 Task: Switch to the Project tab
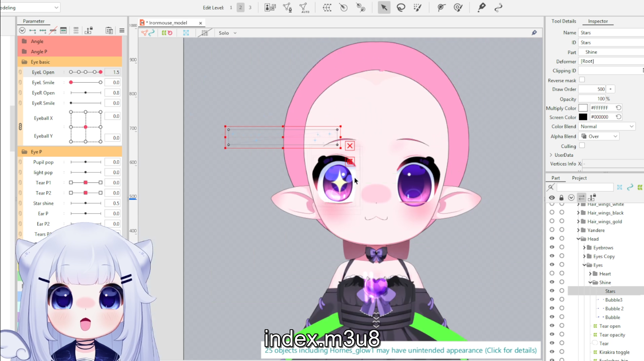pyautogui.click(x=579, y=178)
